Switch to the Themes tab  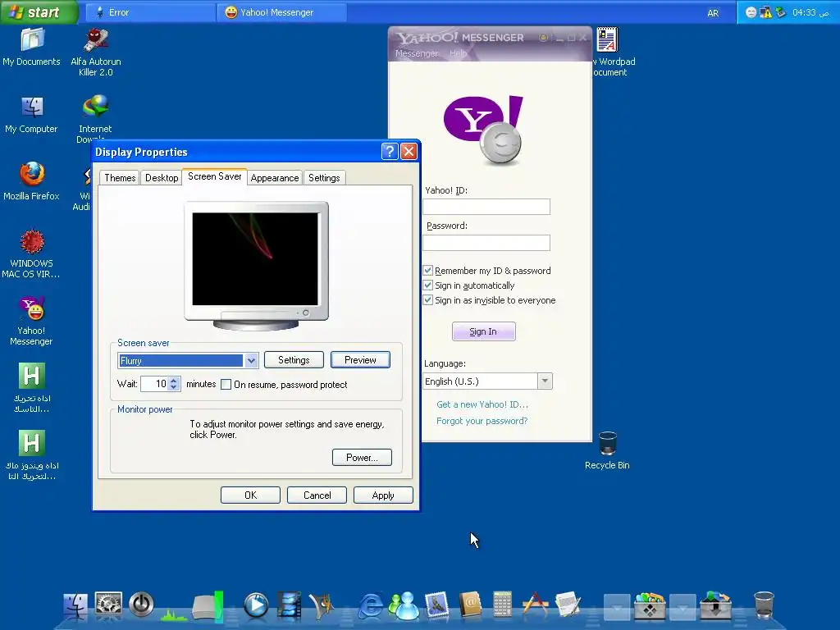pos(120,178)
